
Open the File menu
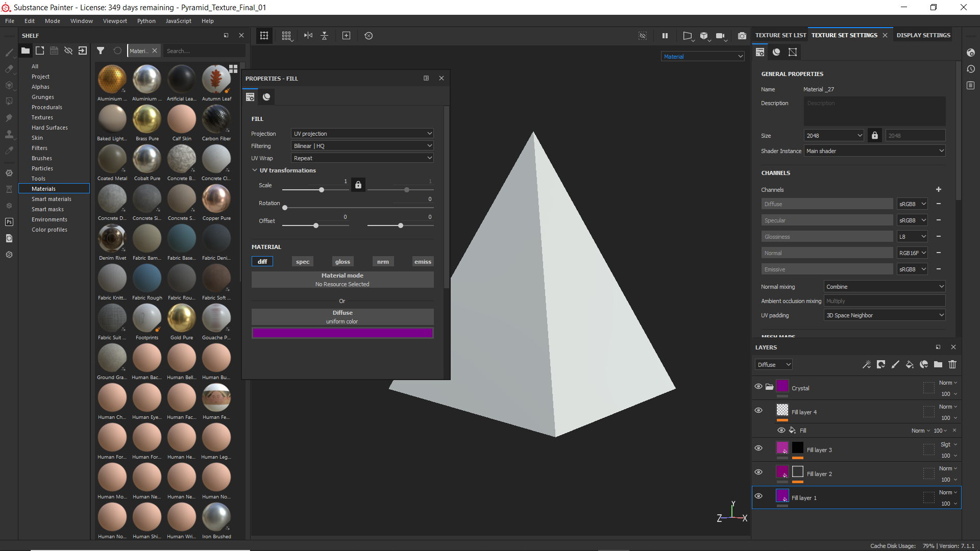point(10,21)
